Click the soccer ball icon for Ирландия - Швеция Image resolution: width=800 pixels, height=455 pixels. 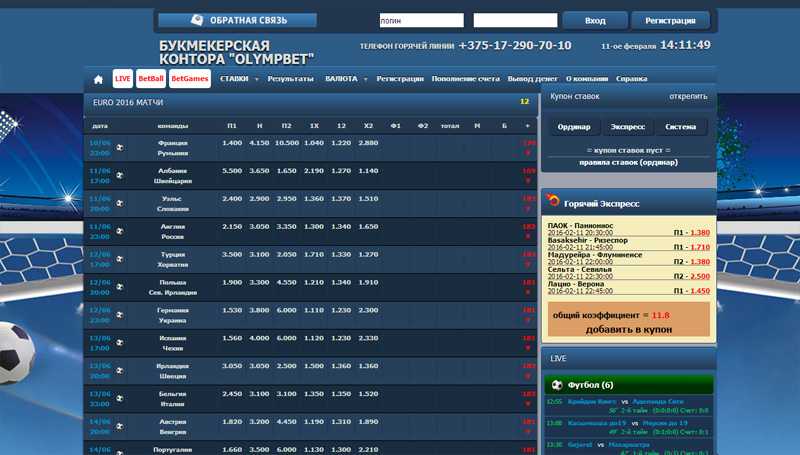coord(119,370)
